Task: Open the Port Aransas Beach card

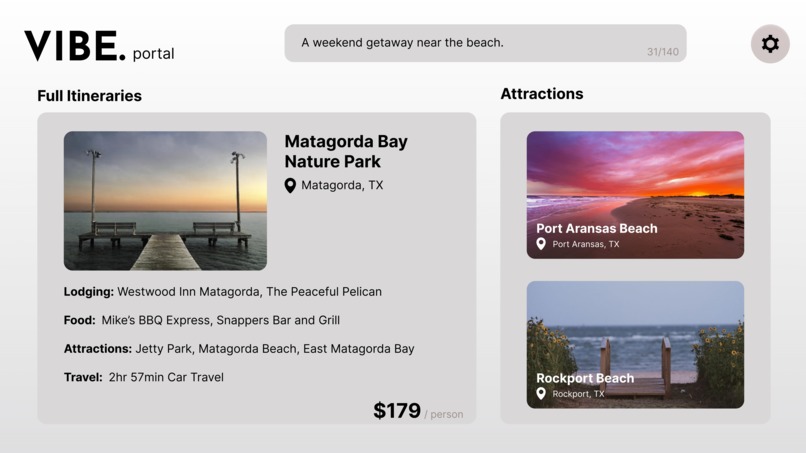Action: tap(635, 195)
